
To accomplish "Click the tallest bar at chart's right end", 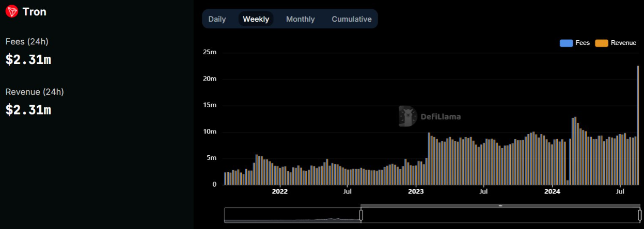I will 638,125.
